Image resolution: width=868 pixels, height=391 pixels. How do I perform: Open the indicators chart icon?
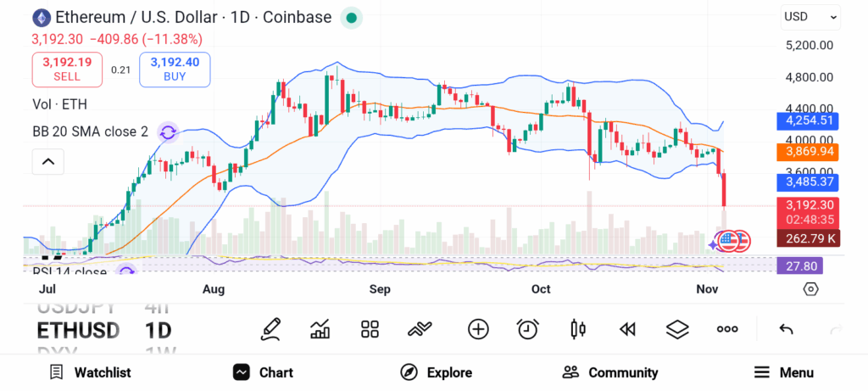pos(320,329)
